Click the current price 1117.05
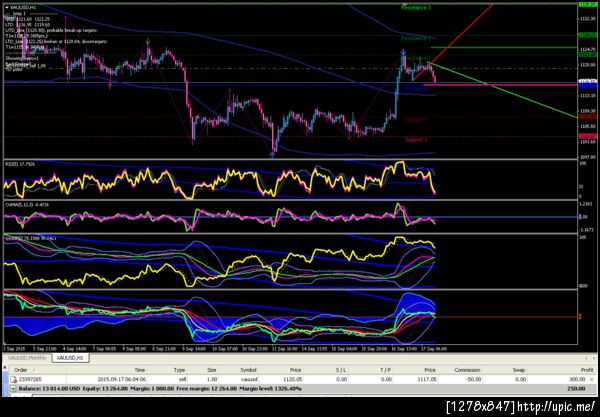This screenshot has width=600, height=417. (427, 380)
